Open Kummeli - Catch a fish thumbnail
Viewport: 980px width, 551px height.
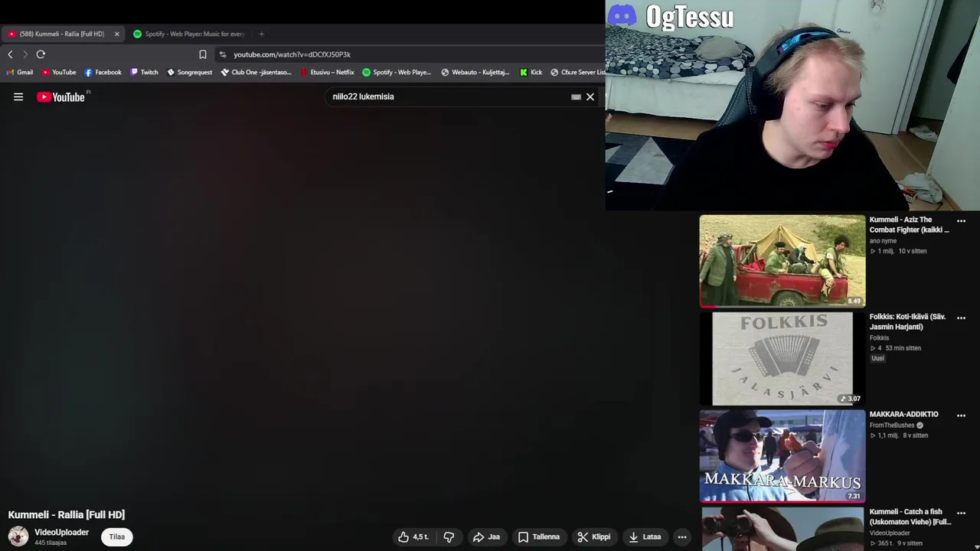click(782, 529)
